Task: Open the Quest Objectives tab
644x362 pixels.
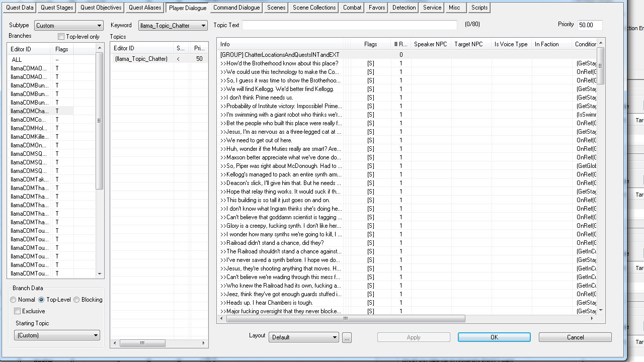Action: pyautogui.click(x=101, y=8)
